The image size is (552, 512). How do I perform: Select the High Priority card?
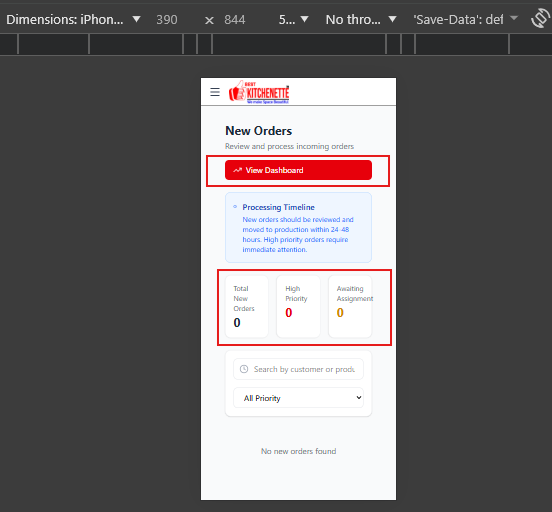[x=298, y=306]
